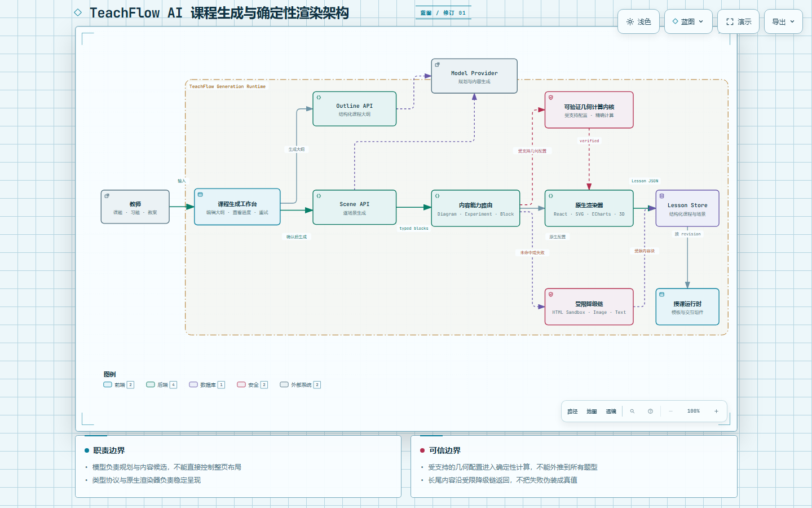
Task: Click the external icon on 教师 node
Action: point(107,196)
